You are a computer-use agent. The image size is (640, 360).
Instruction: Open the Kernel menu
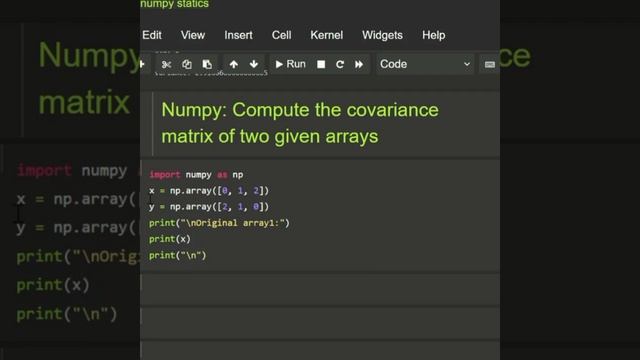327,35
